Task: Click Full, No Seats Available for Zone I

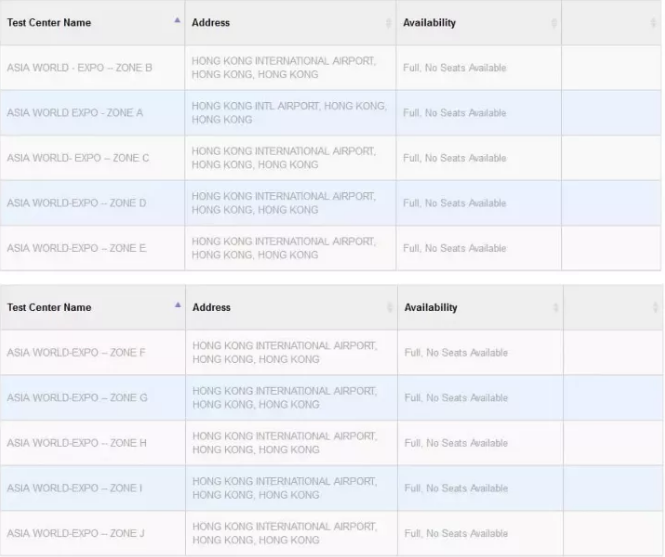Action: tap(456, 488)
